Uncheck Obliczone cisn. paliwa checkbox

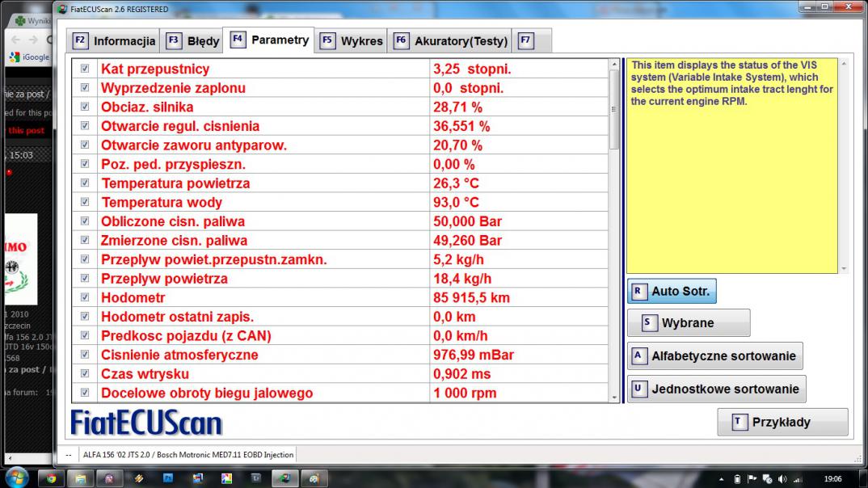[85, 221]
